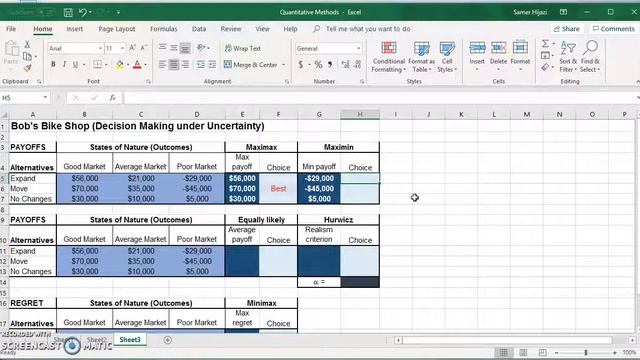Click the Orientation text angle icon
Viewport: 640px width, 360px height.
tap(201, 48)
